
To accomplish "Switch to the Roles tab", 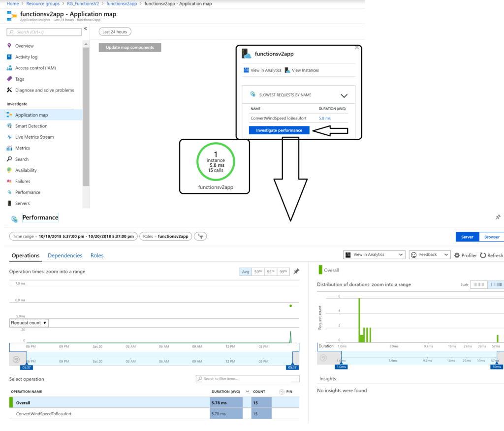I will pos(97,255).
